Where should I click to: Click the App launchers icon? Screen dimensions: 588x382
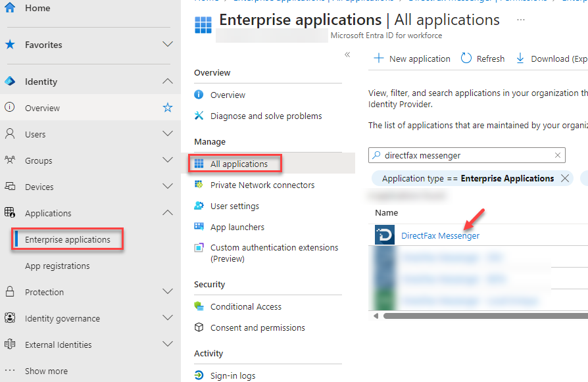coord(199,227)
